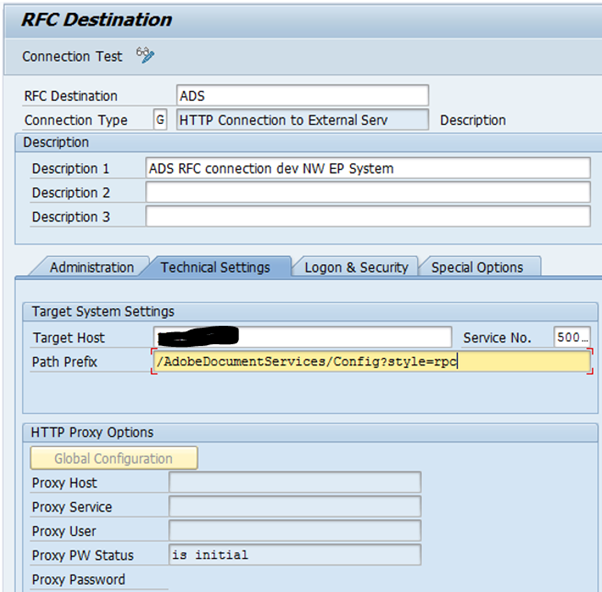Click the 'Connection Type' label
This screenshot has width=602, height=592.
pos(76,120)
